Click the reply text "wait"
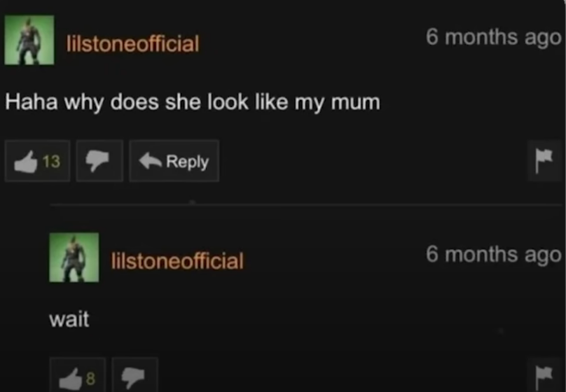 pos(69,319)
